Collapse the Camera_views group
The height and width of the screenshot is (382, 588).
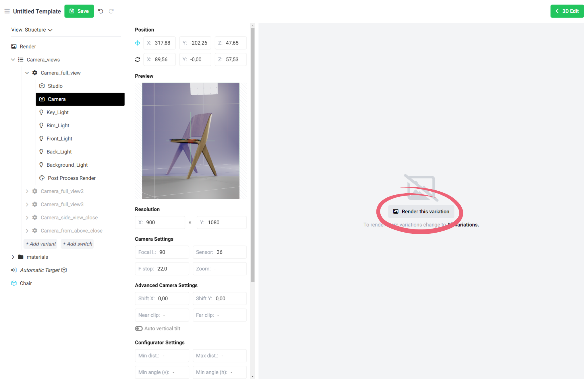13,60
